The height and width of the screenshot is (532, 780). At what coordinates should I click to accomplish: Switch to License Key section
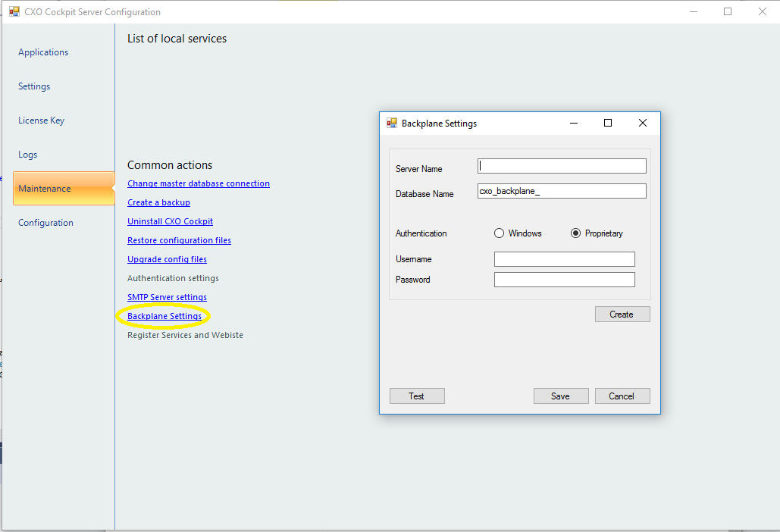41,120
